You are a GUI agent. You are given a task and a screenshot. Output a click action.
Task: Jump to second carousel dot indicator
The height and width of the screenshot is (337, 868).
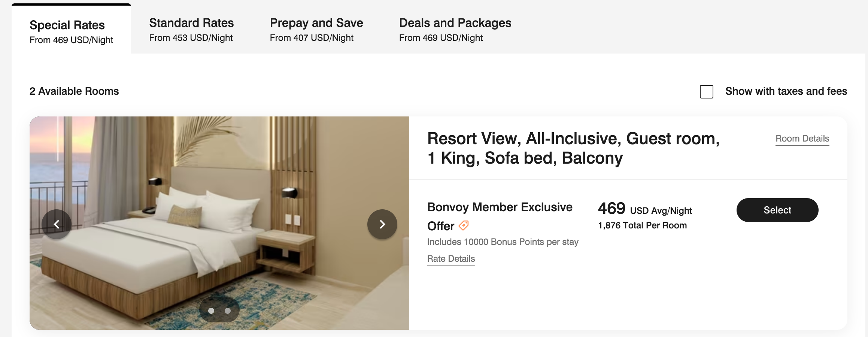pos(228,311)
